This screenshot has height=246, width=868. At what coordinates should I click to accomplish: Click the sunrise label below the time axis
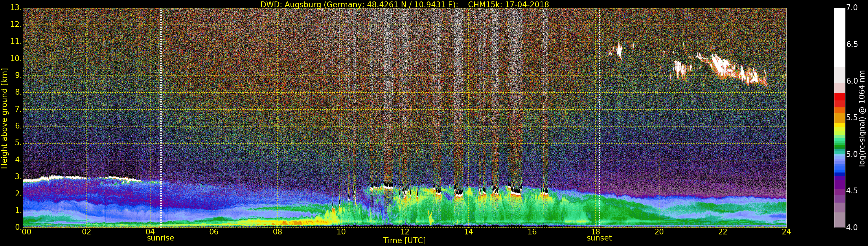pyautogui.click(x=160, y=238)
